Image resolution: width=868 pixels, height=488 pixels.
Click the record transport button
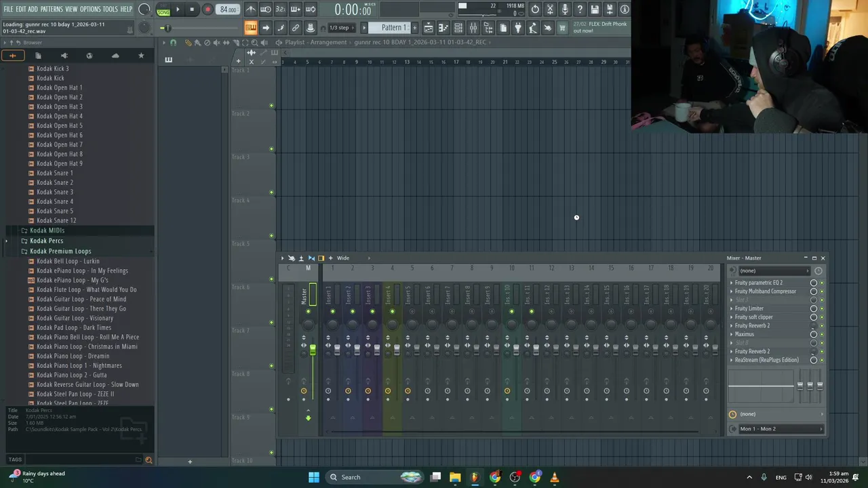(x=208, y=9)
